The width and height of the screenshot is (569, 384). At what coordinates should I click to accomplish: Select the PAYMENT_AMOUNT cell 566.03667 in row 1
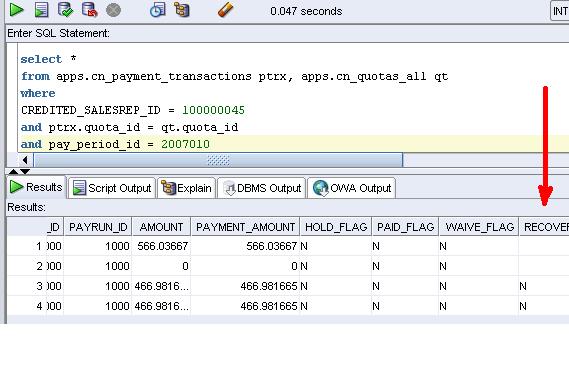[245, 246]
